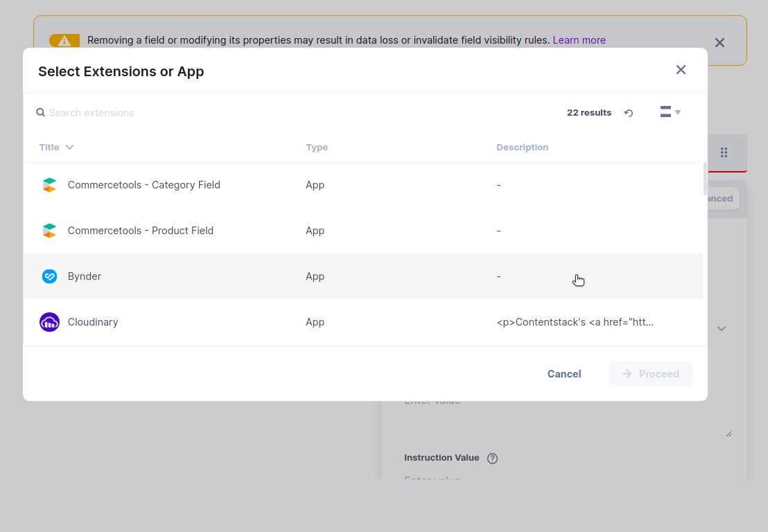Click the Description column header

522,148
